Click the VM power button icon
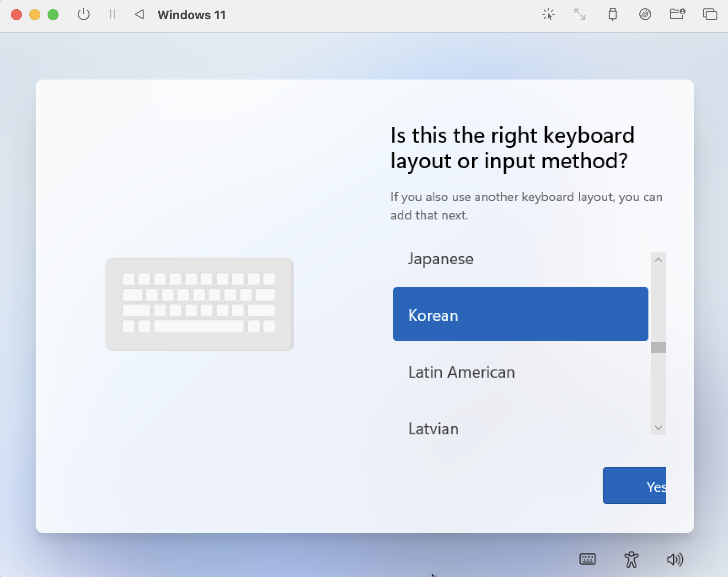Screen dimensions: 728x577 pyautogui.click(x=84, y=15)
